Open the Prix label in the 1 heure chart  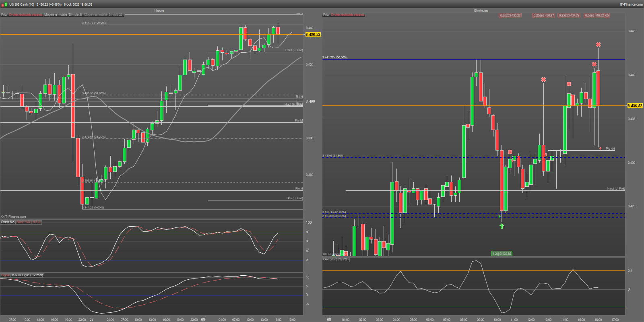point(4,15)
